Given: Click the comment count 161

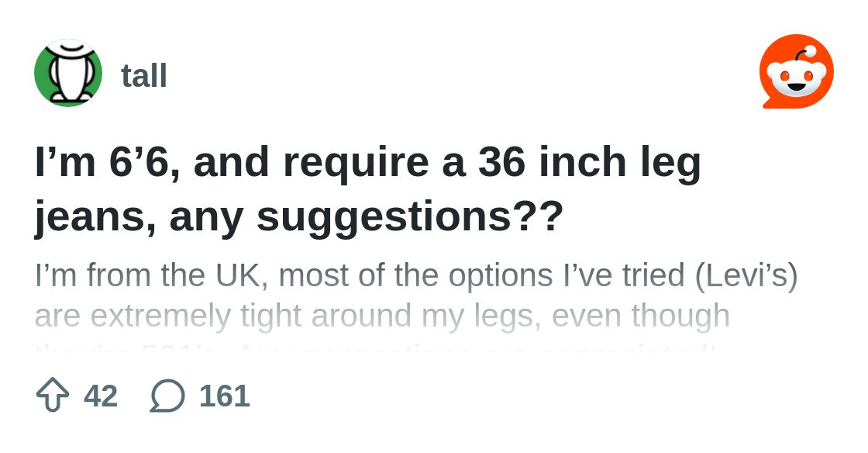Looking at the screenshot, I should point(224,396).
